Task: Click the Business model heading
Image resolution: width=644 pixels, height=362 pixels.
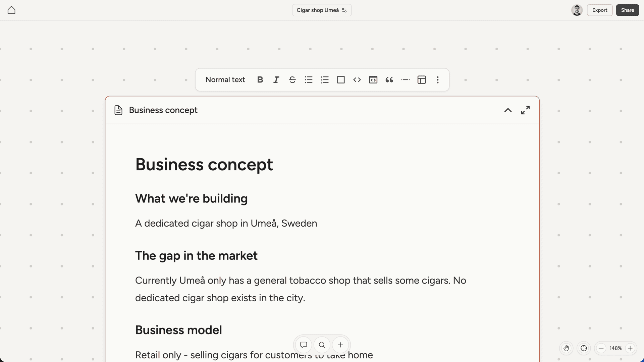Action: (178, 330)
